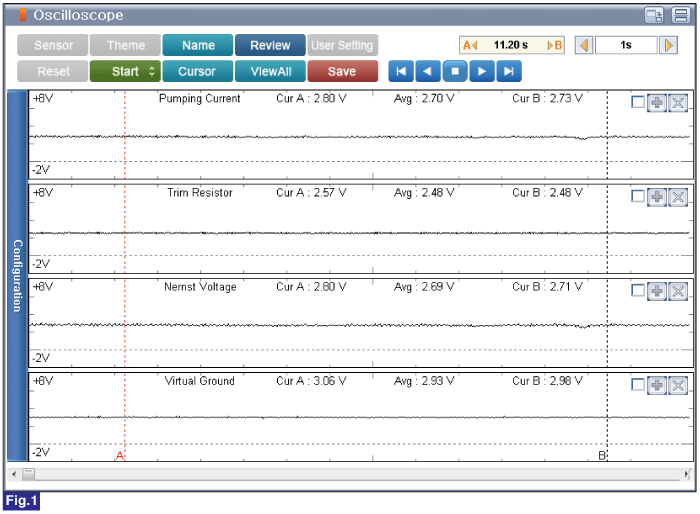Screen dimensions: 700x514
Task: Expand the Virtual Ground channel with plus
Action: (x=657, y=385)
